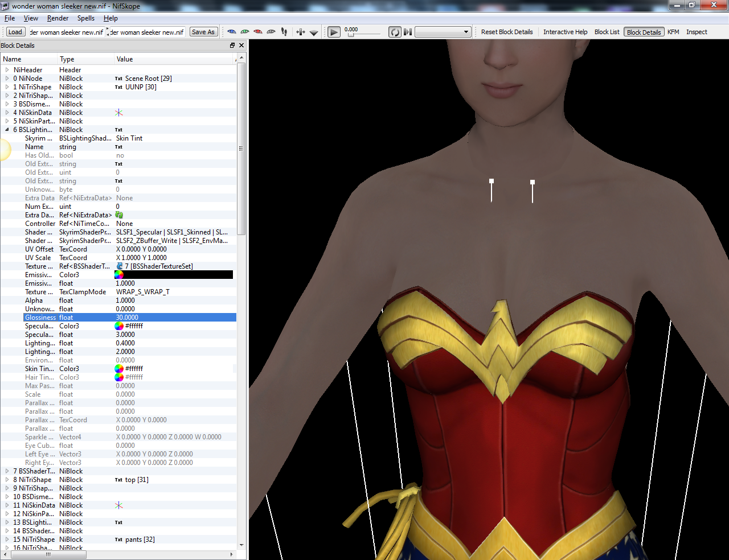Image resolution: width=729 pixels, height=560 pixels.
Task: Open the View menu
Action: [31, 18]
